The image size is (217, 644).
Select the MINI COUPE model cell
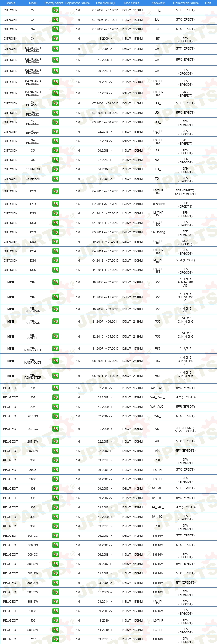tap(33, 337)
